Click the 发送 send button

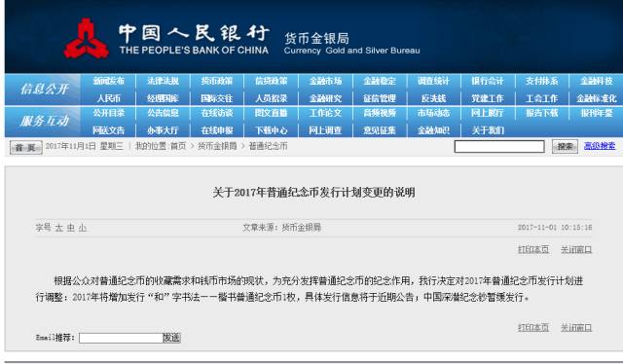pyautogui.click(x=171, y=338)
